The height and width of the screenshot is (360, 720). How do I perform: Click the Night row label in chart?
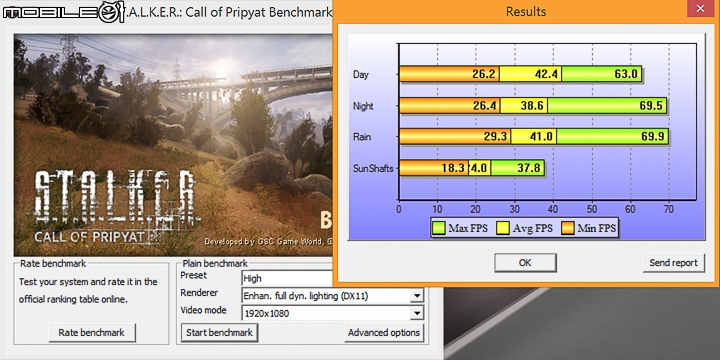363,106
